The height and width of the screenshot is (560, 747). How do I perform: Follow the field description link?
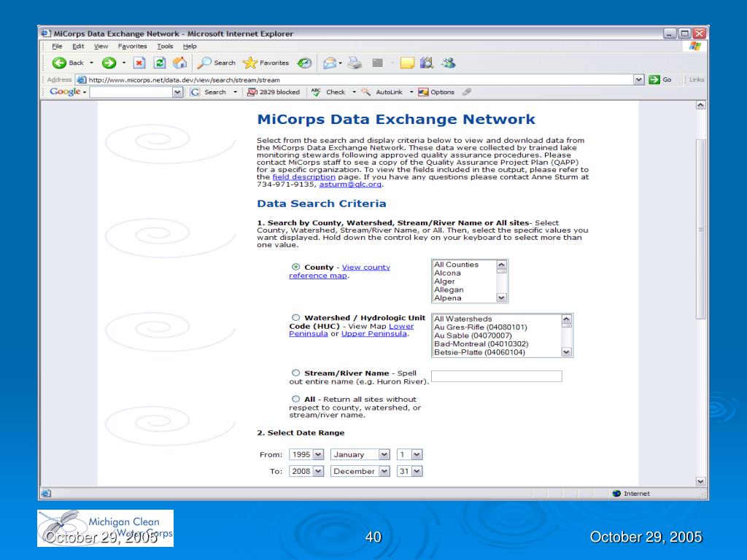click(x=304, y=176)
